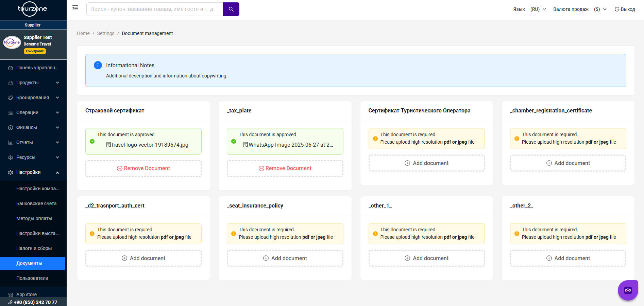Click the Settings breadcrumb link
The image size is (644, 306).
(106, 33)
